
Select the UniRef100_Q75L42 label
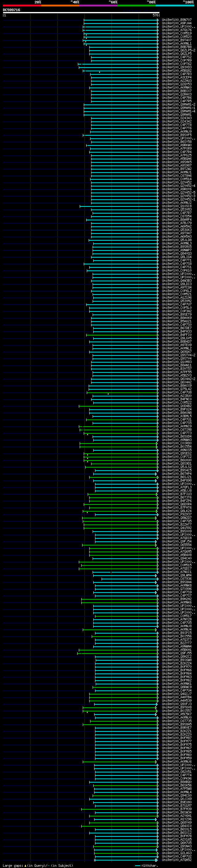[x=176, y=389]
